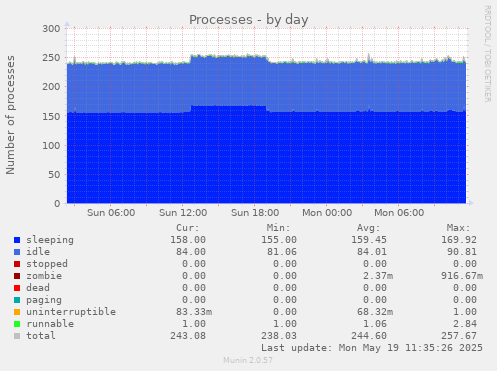Click the y-axis label 50
Viewport: 497px width, 371px height.
tap(54, 175)
